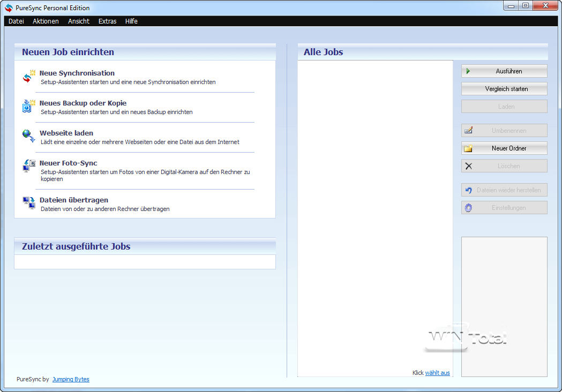Select the Neues Backup oder Kopie heading
562x392 pixels.
[83, 103]
